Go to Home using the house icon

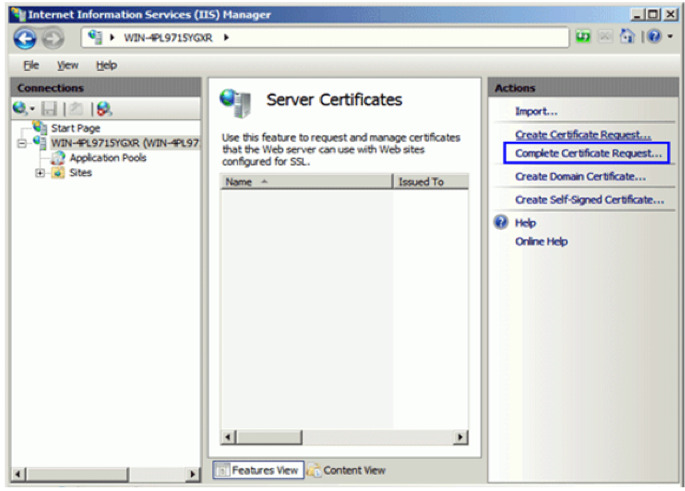(627, 37)
